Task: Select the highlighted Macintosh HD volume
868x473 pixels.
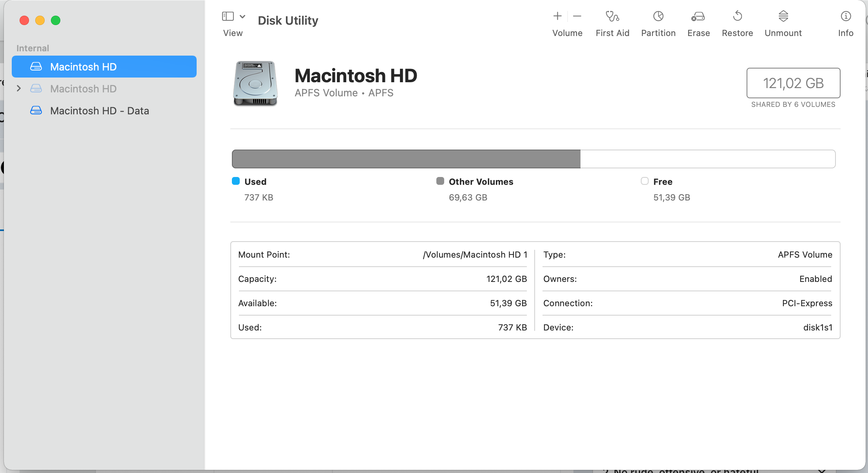Action: click(83, 67)
